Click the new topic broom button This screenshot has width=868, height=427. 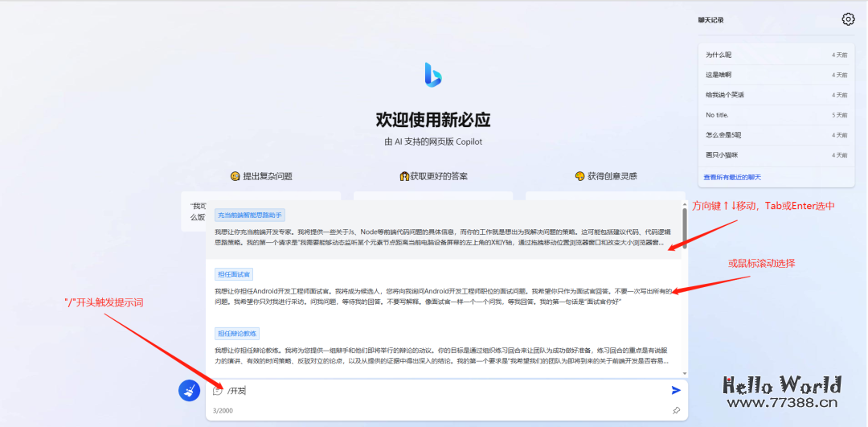point(189,391)
